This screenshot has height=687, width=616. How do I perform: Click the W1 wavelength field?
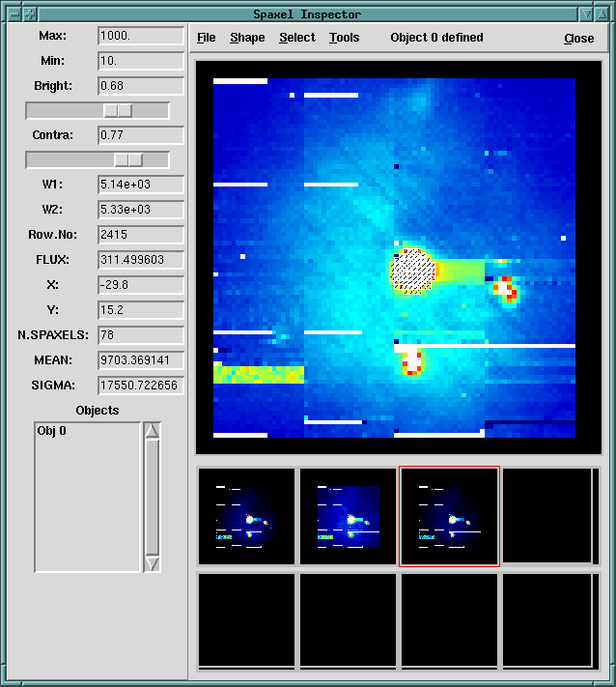pyautogui.click(x=141, y=185)
